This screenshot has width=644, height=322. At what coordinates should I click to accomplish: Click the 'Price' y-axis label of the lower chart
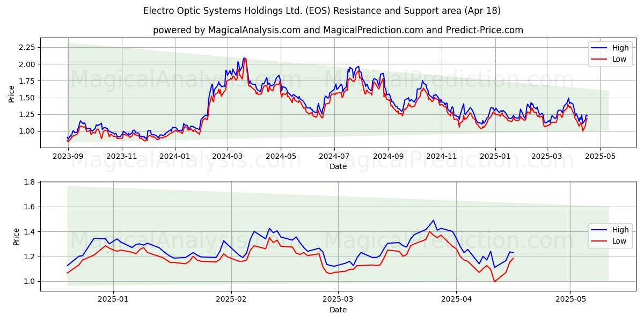pos(16,236)
